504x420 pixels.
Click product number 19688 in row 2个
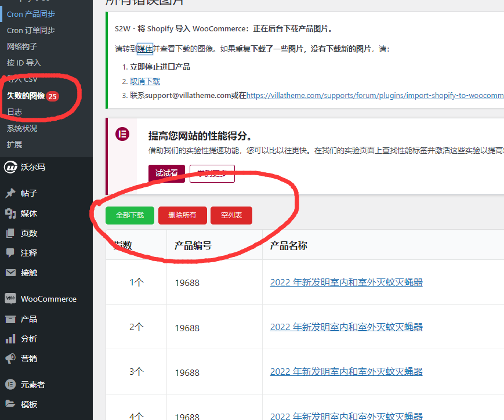point(187,328)
